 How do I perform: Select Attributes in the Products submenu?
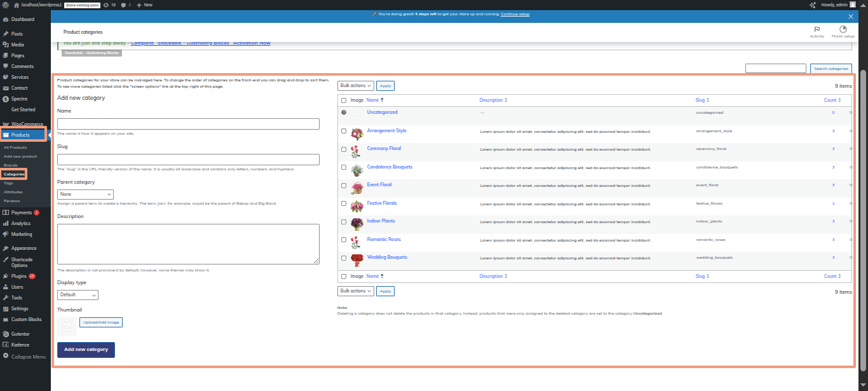point(13,191)
